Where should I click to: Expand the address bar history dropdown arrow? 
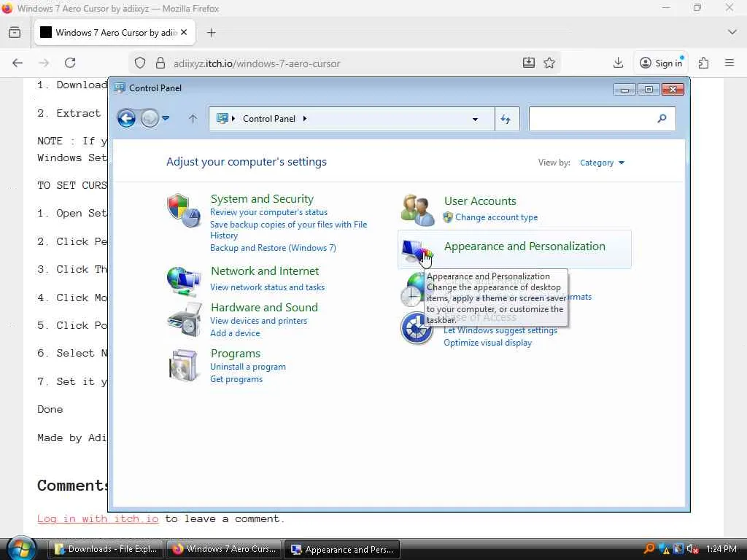tap(475, 119)
